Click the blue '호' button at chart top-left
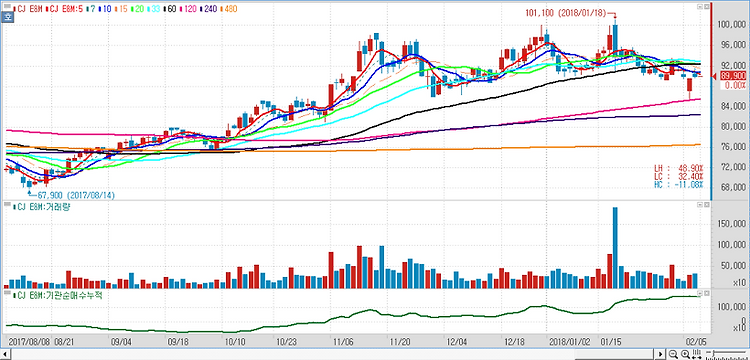This screenshot has height=360, width=750. pyautogui.click(x=7, y=17)
